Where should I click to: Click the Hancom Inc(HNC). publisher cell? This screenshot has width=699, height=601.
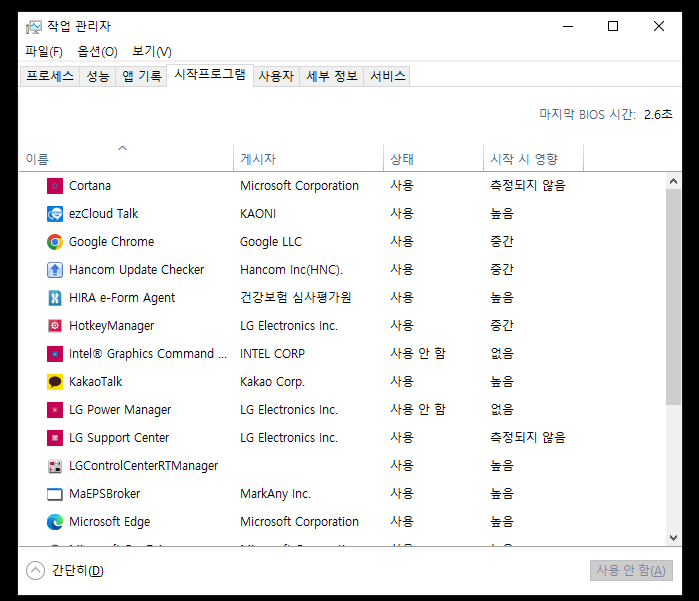pyautogui.click(x=292, y=270)
